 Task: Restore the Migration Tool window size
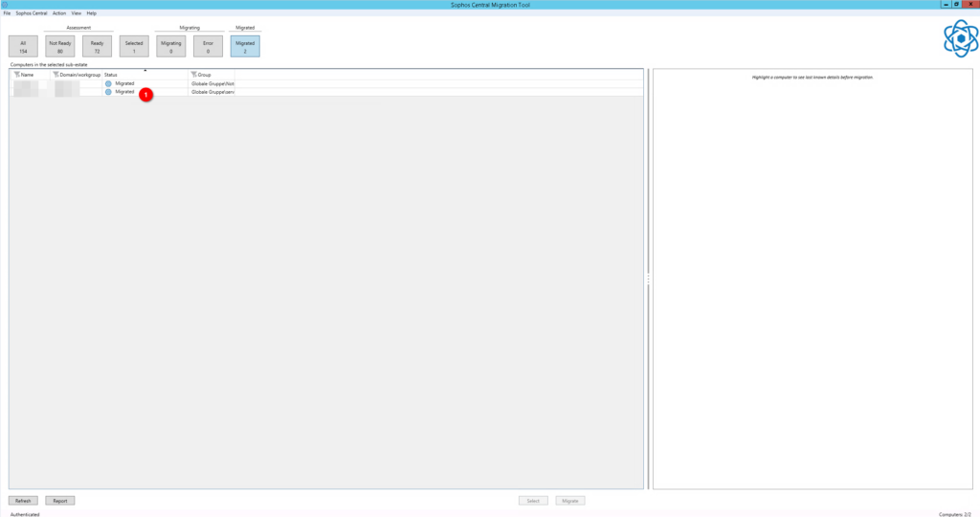coord(956,5)
